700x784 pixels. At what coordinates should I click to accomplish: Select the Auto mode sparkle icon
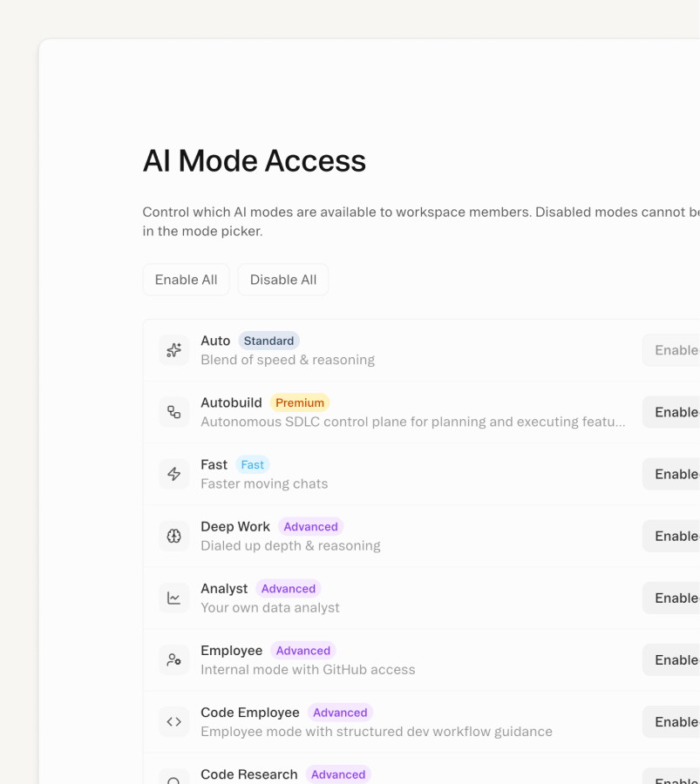tap(173, 349)
